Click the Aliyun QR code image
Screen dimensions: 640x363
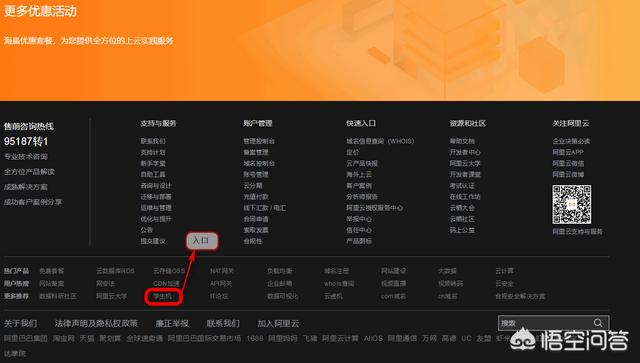point(571,204)
